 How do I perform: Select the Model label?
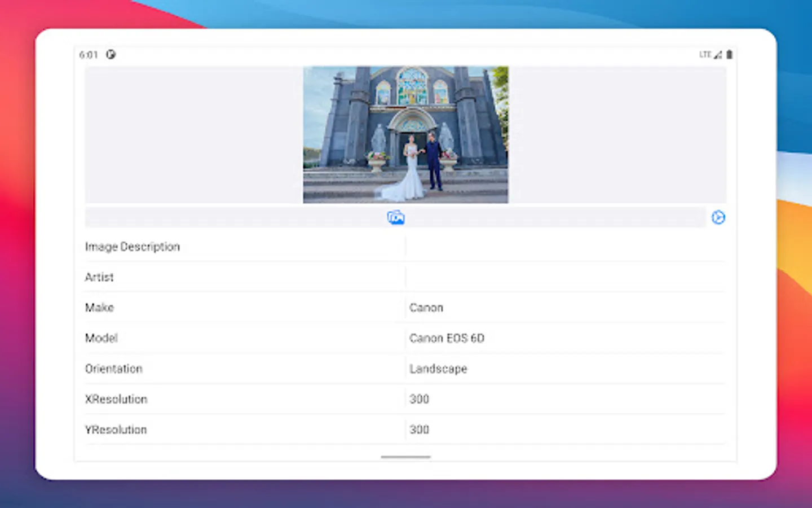tap(101, 338)
